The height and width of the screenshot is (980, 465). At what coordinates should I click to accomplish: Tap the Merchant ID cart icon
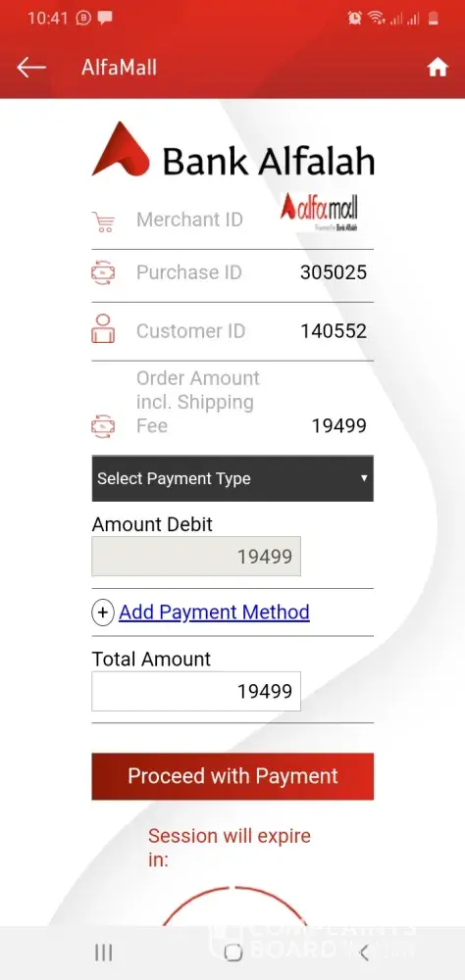click(103, 221)
